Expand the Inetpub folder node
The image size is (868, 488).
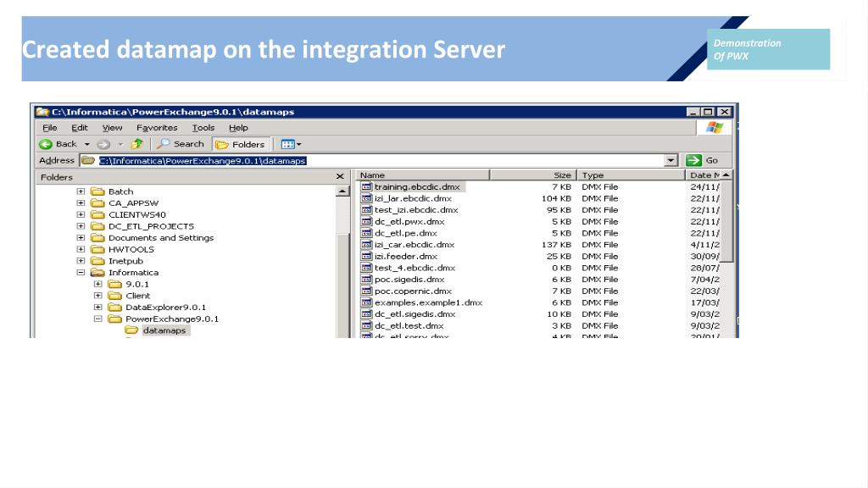click(81, 261)
